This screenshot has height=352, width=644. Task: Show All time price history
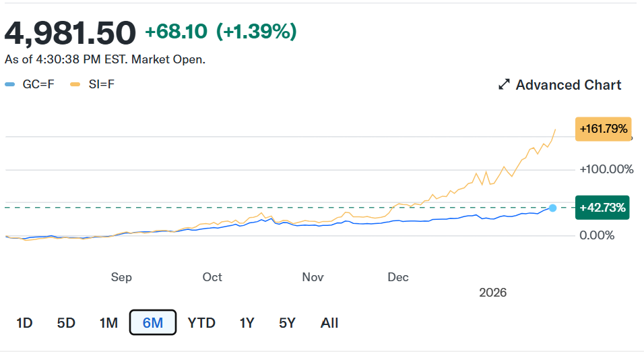pos(329,323)
